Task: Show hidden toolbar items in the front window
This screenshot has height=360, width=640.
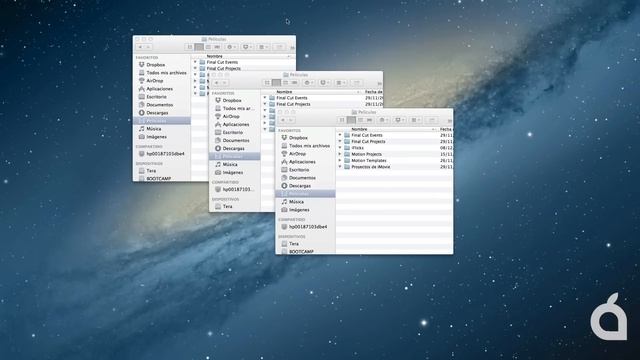Action: tap(449, 121)
